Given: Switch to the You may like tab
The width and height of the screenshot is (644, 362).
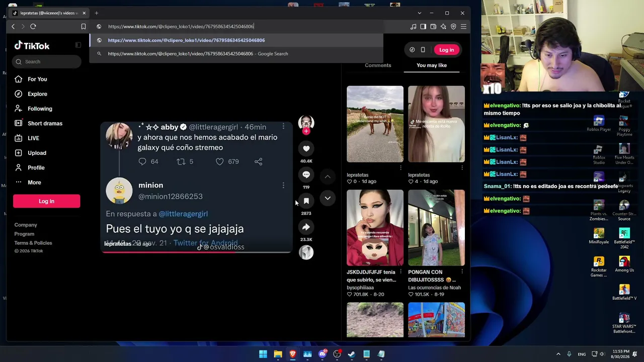Looking at the screenshot, I should pyautogui.click(x=432, y=65).
